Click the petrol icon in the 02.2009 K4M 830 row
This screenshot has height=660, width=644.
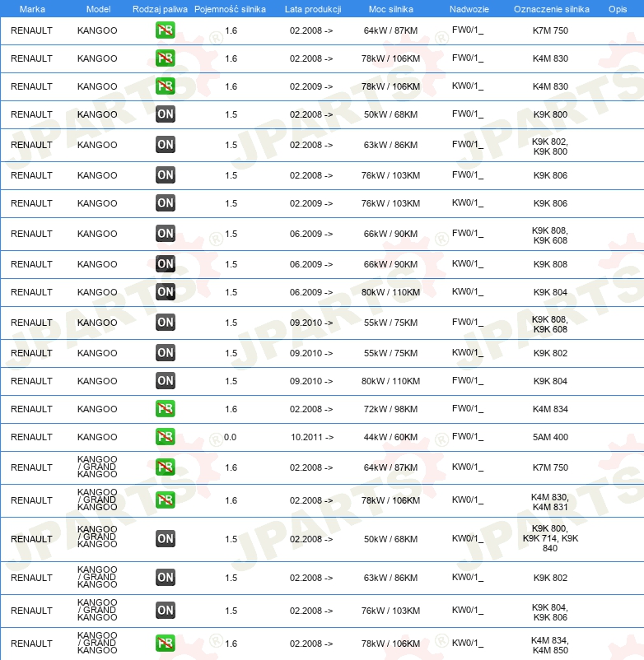165,86
